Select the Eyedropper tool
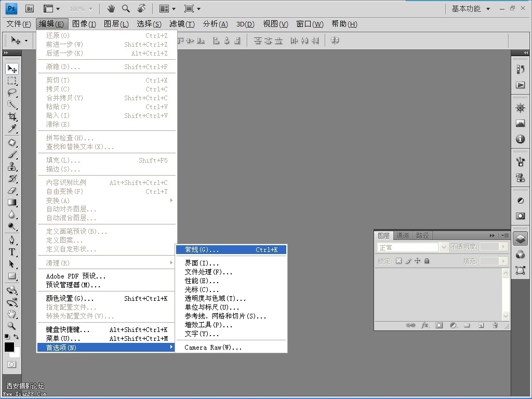The height and width of the screenshot is (399, 532). (x=12, y=129)
